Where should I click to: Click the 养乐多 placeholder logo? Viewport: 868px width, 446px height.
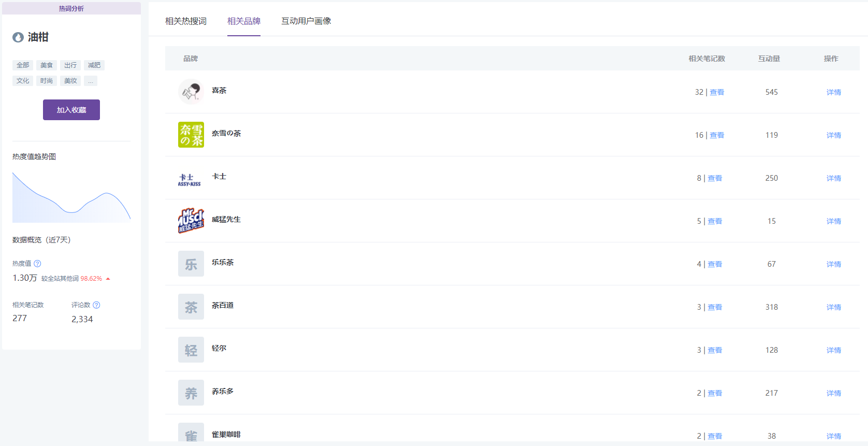click(x=191, y=393)
